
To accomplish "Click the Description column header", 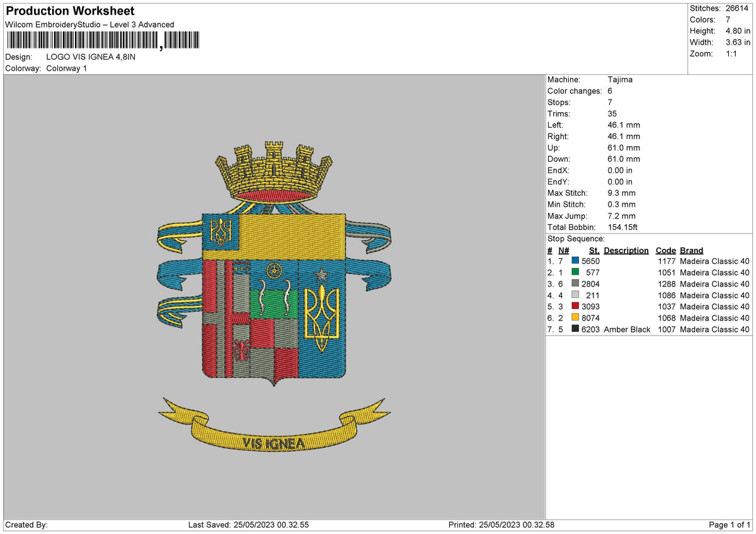I will tap(625, 250).
